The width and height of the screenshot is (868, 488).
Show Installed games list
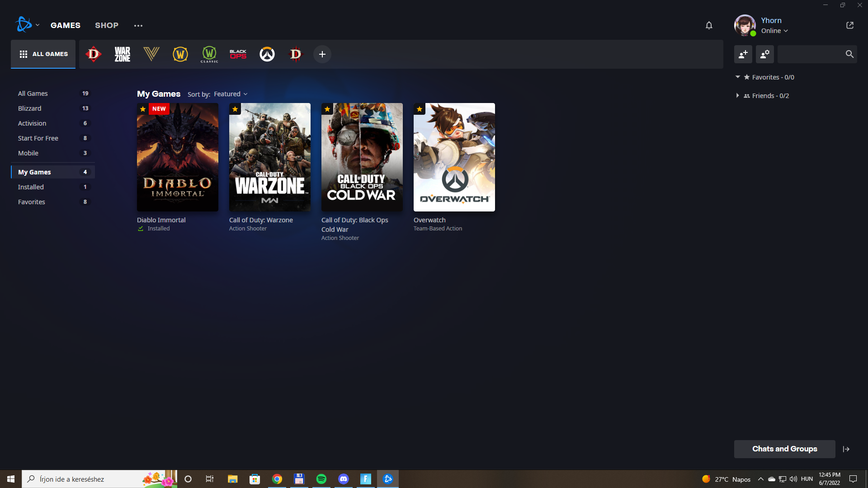click(x=53, y=187)
